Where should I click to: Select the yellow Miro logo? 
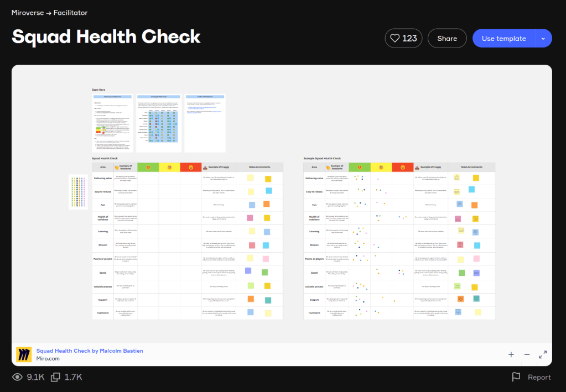tap(23, 354)
